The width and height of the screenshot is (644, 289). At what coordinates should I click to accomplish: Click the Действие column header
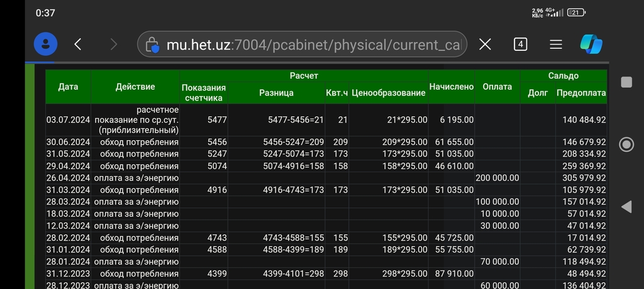pos(135,87)
